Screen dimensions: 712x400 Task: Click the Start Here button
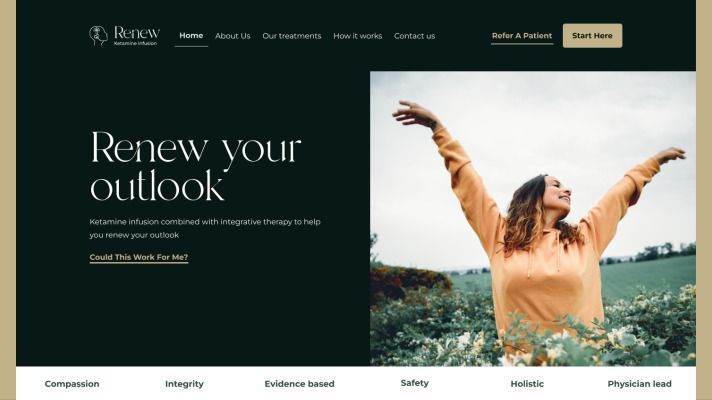click(x=593, y=35)
